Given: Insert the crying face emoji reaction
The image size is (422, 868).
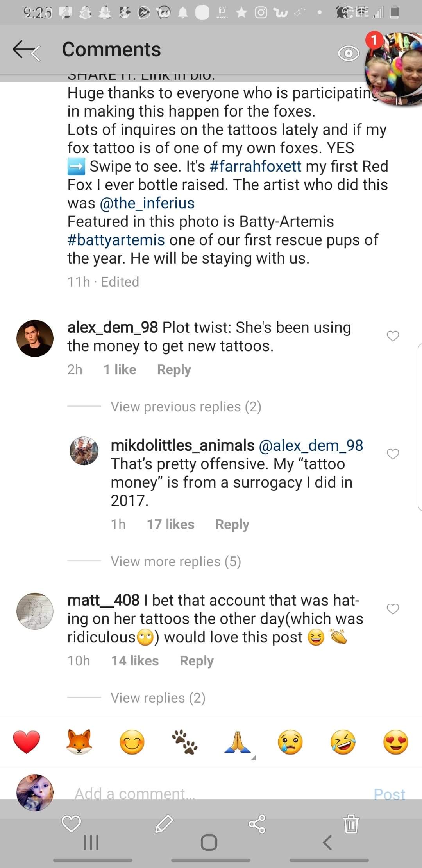Looking at the screenshot, I should coord(290,742).
